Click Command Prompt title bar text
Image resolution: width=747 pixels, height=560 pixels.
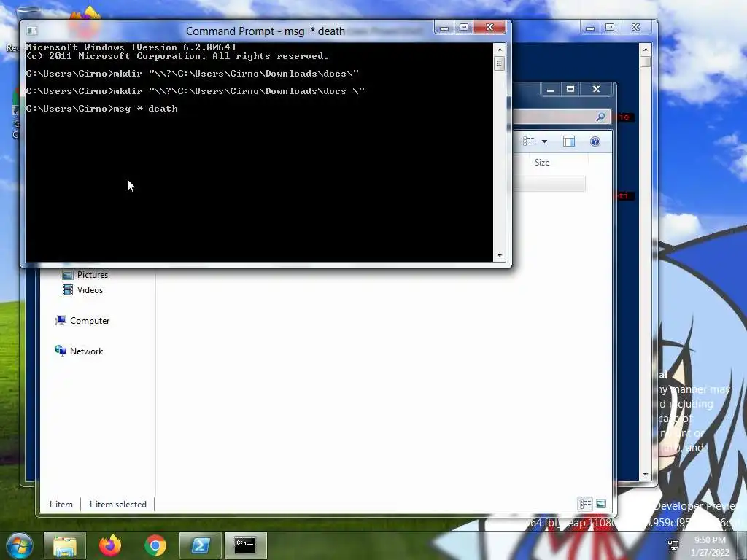(266, 31)
